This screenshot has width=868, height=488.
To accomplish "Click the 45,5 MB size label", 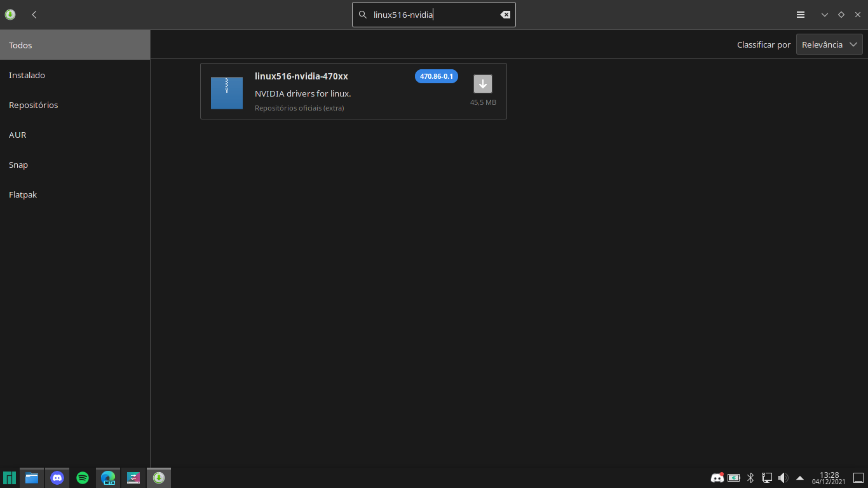I will (483, 102).
